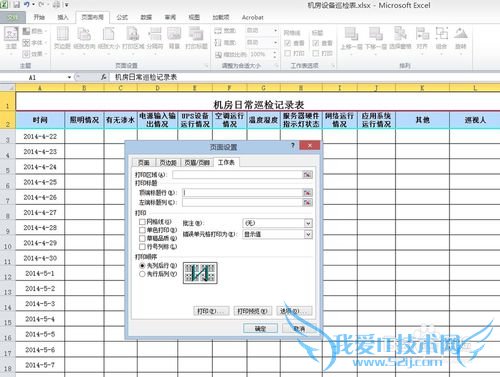Viewport: 500px width, 377px height.
Task: Toggle Gridlines View checkbox in ribbon
Action: point(288,43)
